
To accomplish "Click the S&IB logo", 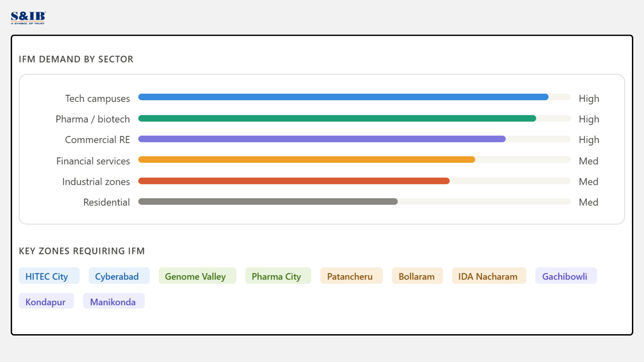I will [28, 18].
